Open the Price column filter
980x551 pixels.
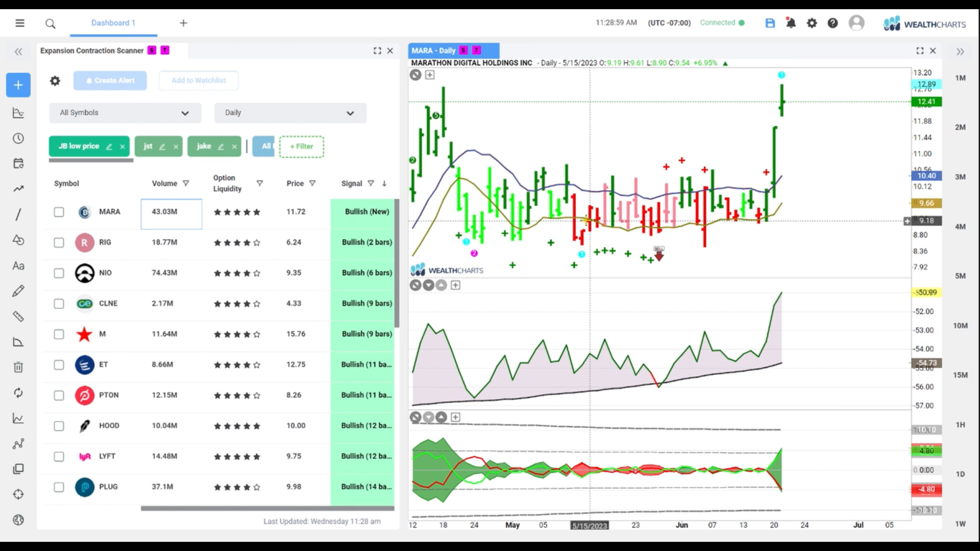312,183
